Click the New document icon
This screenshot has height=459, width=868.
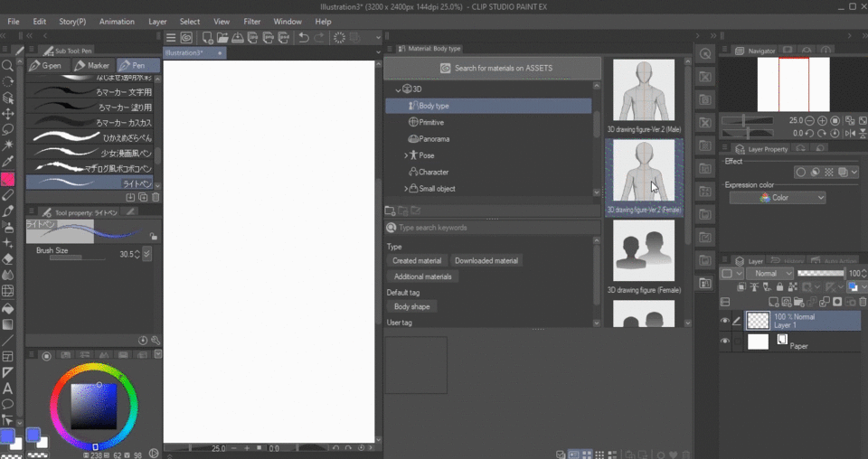pyautogui.click(x=208, y=37)
